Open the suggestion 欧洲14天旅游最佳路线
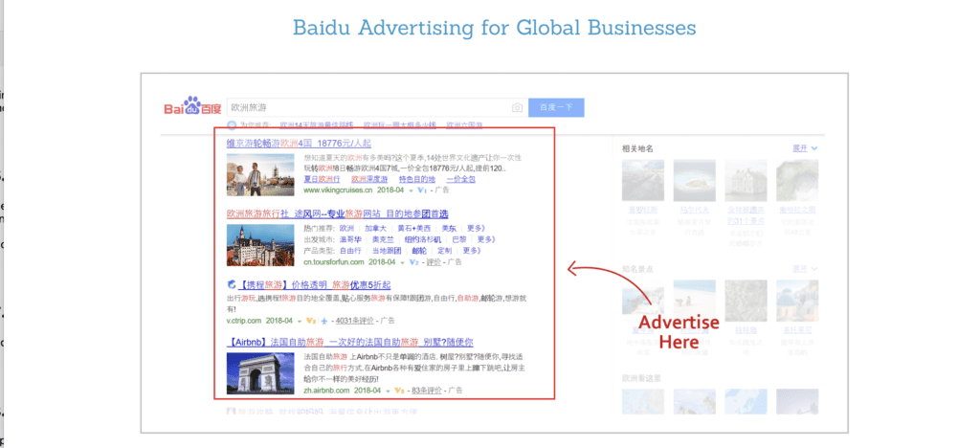 (317, 125)
